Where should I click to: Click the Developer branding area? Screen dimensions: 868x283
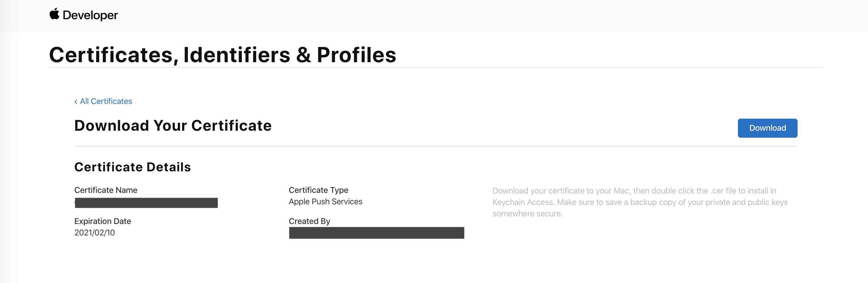click(83, 15)
